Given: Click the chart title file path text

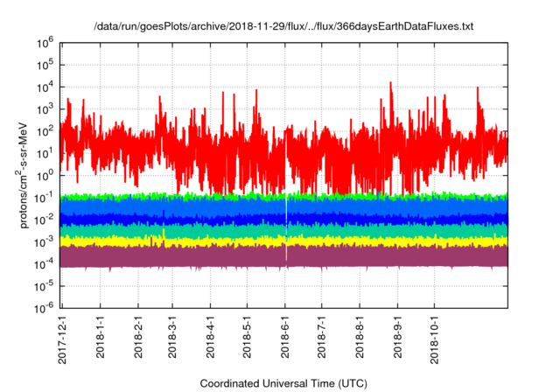Looking at the screenshot, I should tap(283, 26).
